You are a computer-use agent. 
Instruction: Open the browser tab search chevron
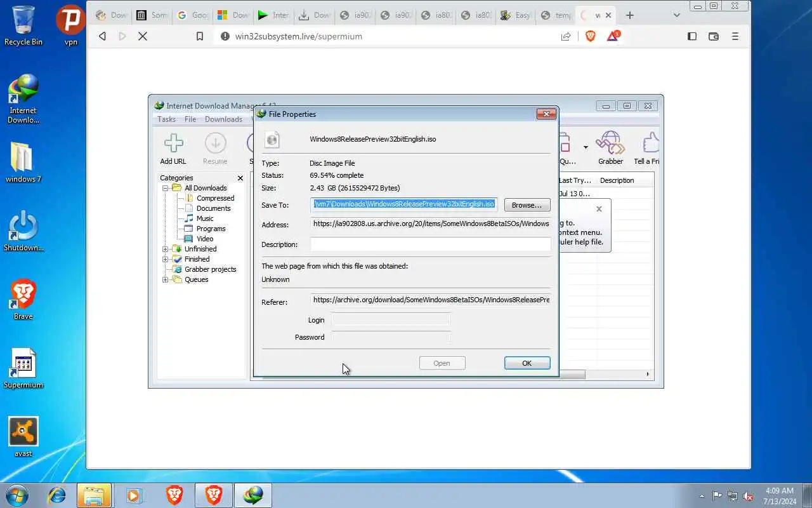tap(676, 15)
